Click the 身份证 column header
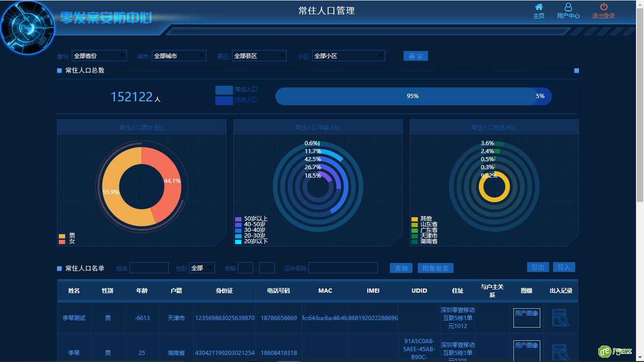The height and width of the screenshot is (362, 644). click(224, 291)
